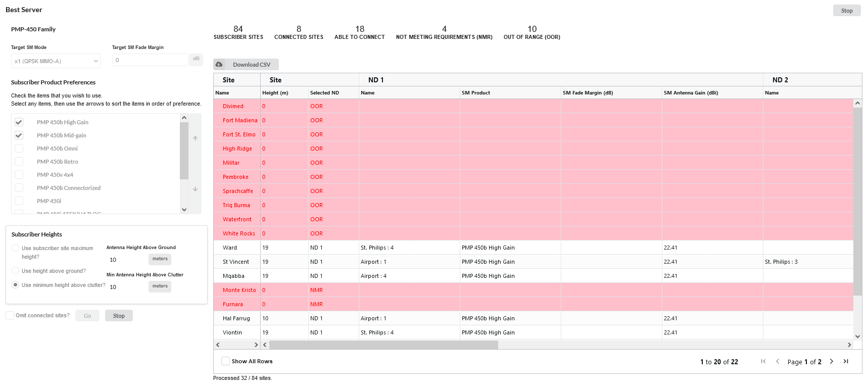
Task: Open Target SM Mode dropdown
Action: click(56, 61)
